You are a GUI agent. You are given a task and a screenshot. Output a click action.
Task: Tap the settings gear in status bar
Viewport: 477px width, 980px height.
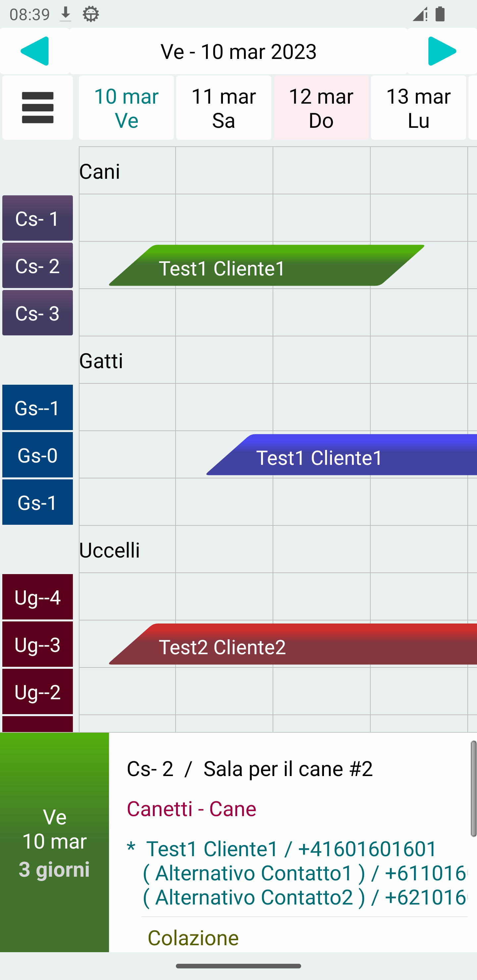[91, 15]
